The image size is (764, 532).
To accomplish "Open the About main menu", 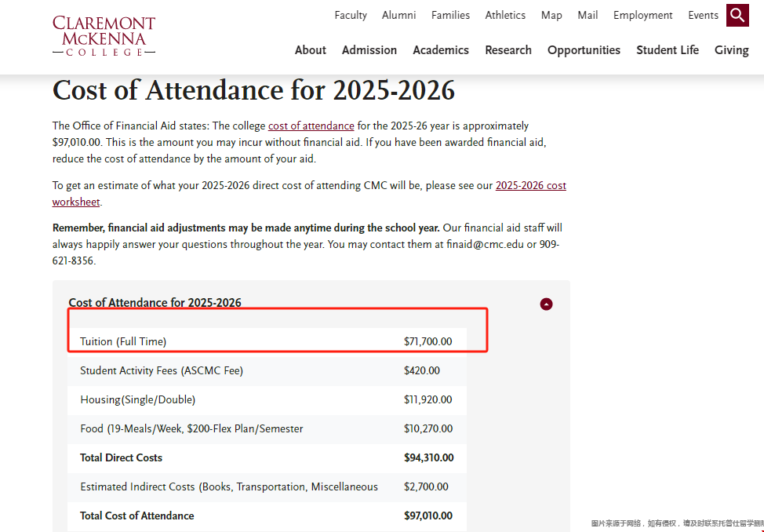I will [x=310, y=50].
